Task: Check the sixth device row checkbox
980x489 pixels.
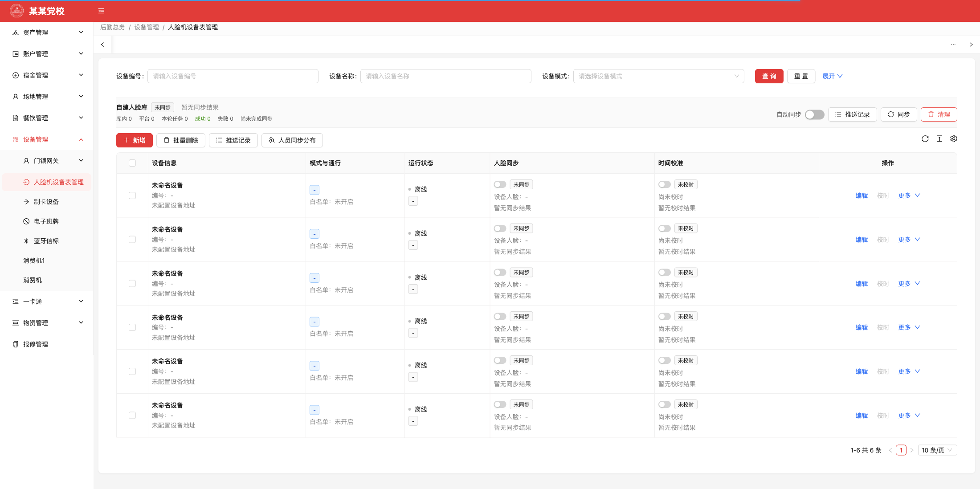Action: [x=132, y=416]
